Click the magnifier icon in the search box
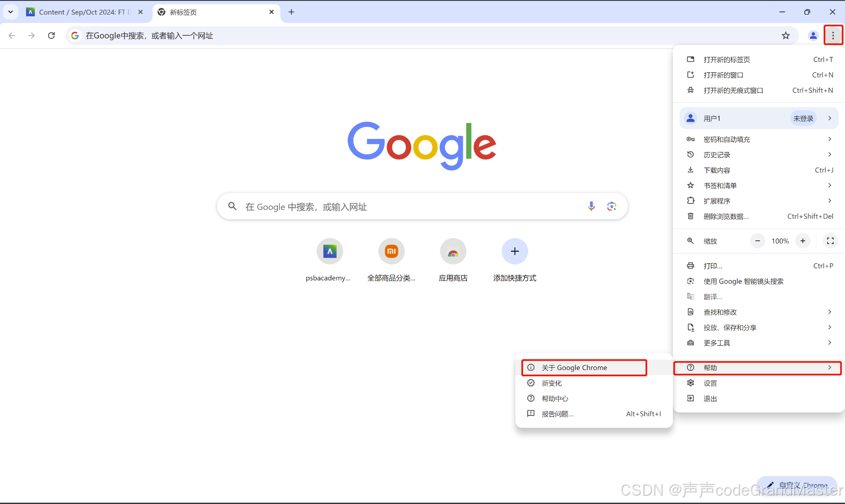This screenshot has width=845, height=504. [232, 206]
